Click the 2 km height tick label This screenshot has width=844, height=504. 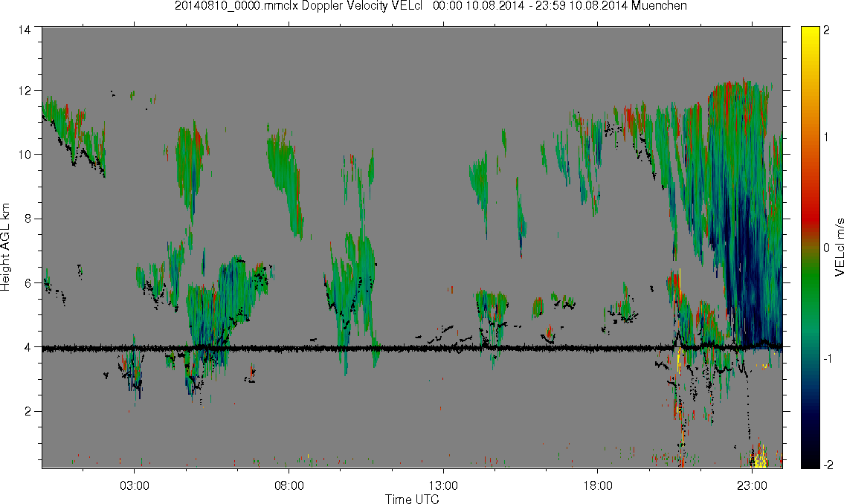(28, 412)
